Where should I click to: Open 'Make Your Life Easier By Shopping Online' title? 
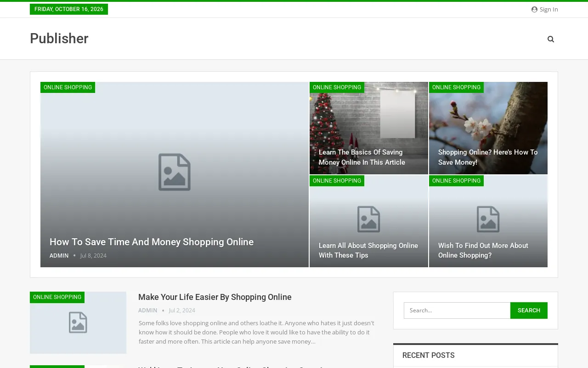pos(215,297)
